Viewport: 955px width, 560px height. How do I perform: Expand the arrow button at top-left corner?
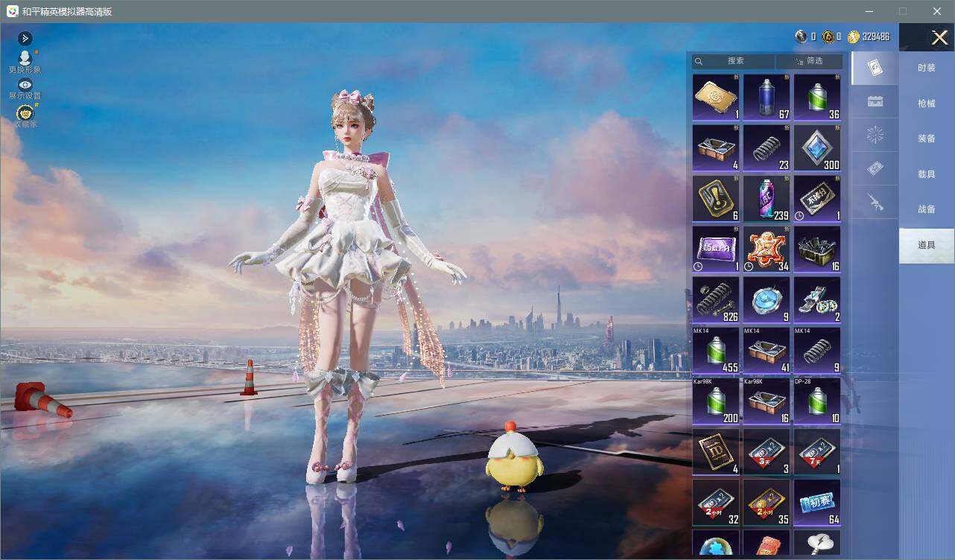pyautogui.click(x=25, y=38)
